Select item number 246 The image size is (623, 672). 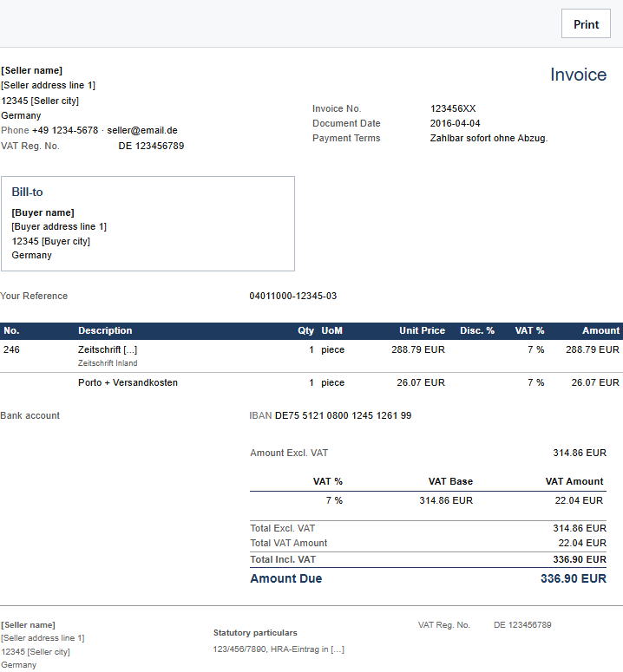[11, 349]
